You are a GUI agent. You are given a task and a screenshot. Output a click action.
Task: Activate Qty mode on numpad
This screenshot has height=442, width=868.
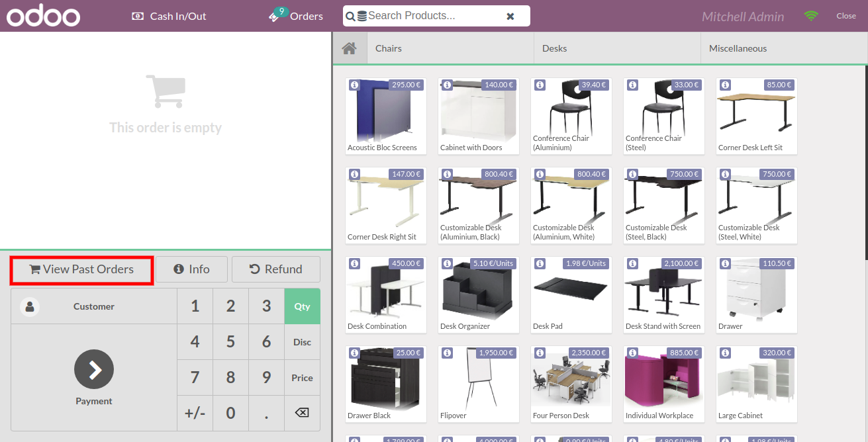[x=302, y=306]
